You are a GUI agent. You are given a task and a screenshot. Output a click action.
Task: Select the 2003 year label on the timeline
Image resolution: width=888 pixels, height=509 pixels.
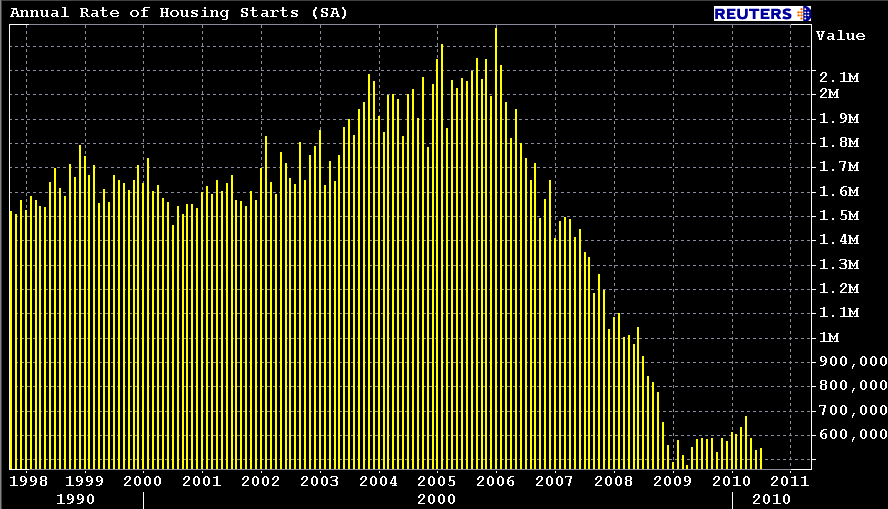click(319, 481)
